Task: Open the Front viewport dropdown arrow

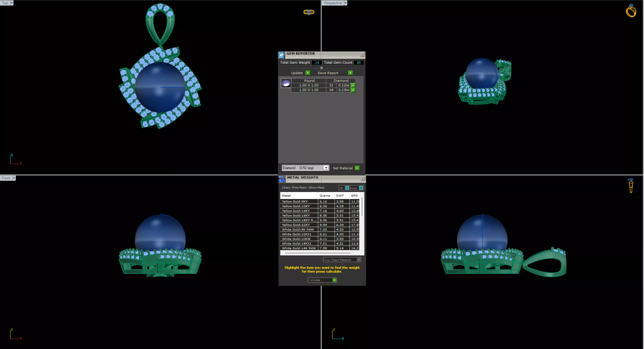Action: click(x=14, y=178)
